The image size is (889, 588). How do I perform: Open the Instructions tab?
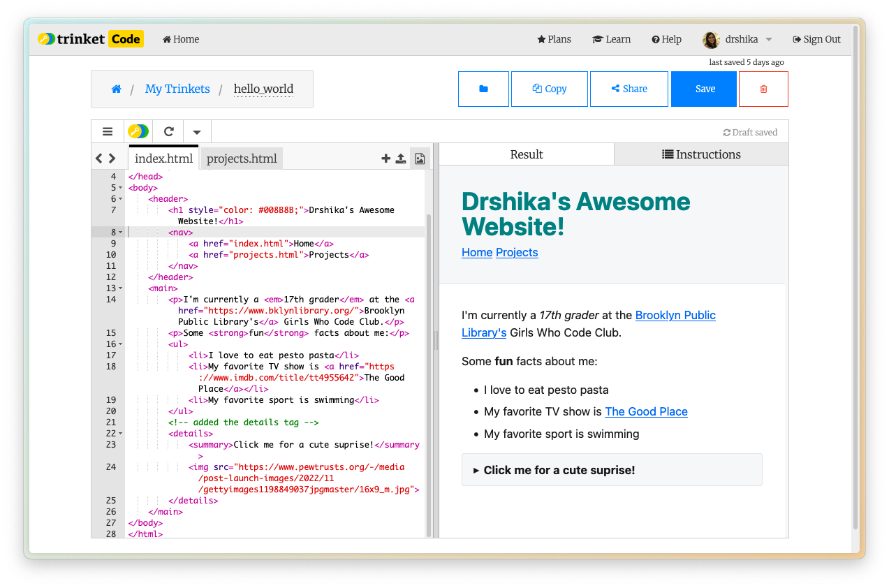tap(701, 154)
